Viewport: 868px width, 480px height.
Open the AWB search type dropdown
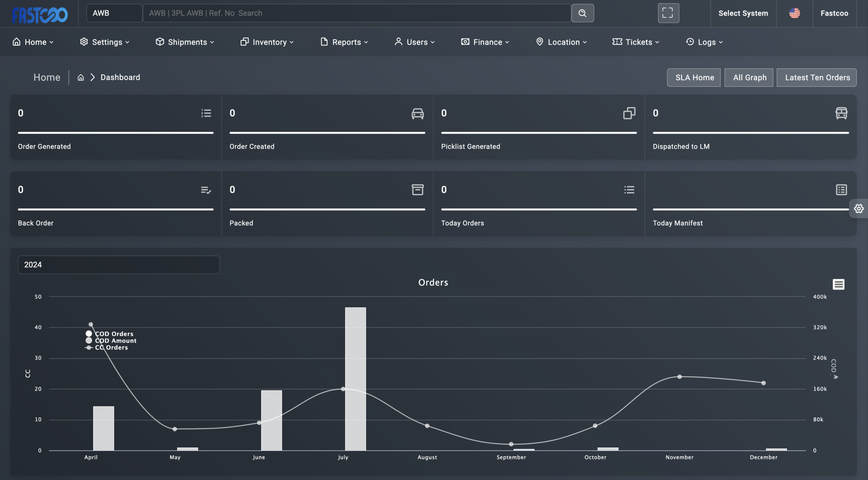click(114, 13)
